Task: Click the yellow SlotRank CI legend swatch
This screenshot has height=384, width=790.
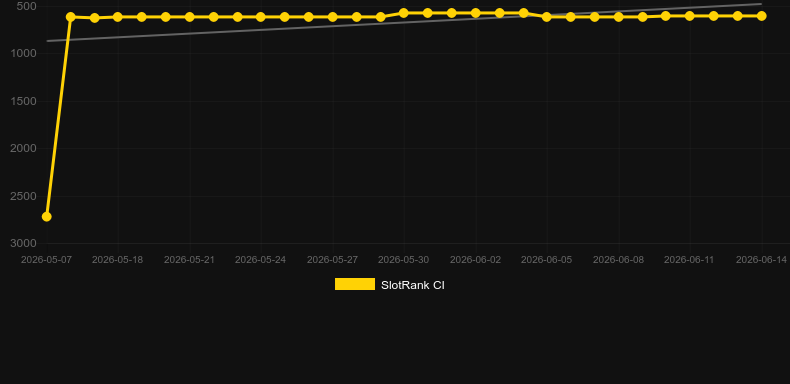Action: click(x=355, y=284)
